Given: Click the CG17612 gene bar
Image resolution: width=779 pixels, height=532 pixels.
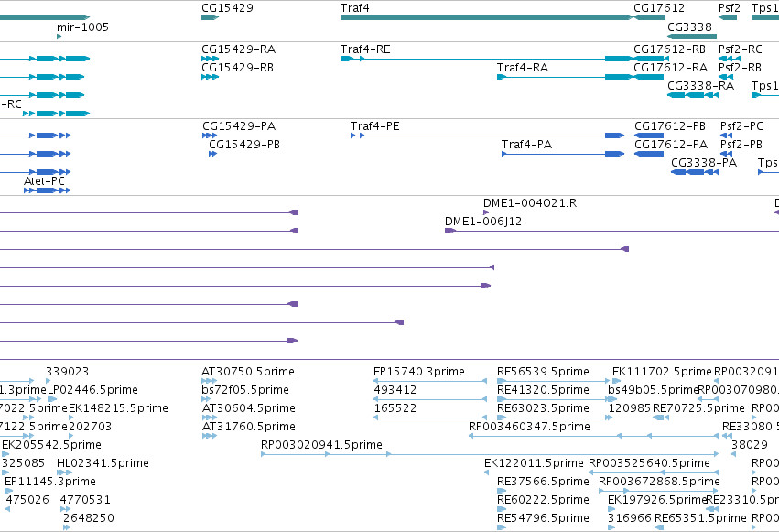Looking at the screenshot, I should pos(649,18).
